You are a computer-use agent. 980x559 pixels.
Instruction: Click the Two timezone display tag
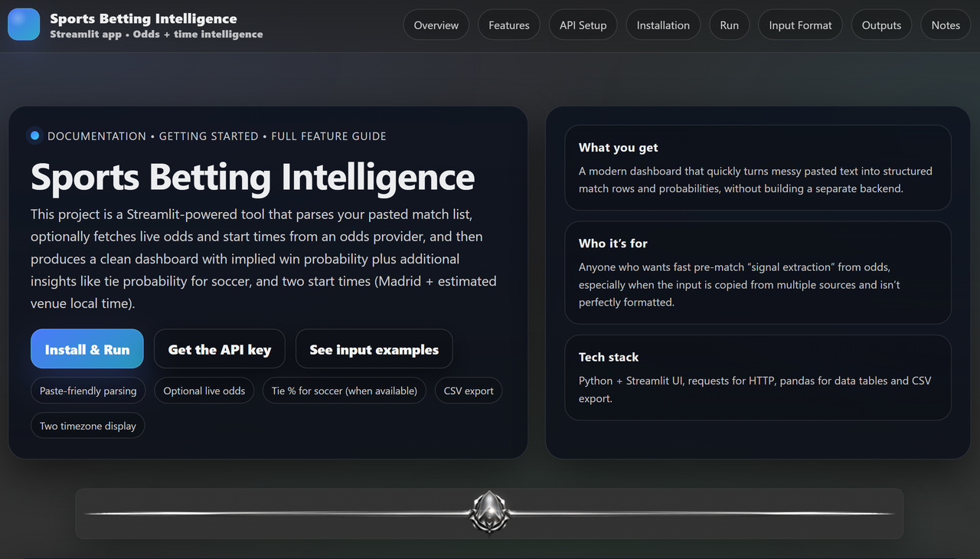[x=88, y=426]
